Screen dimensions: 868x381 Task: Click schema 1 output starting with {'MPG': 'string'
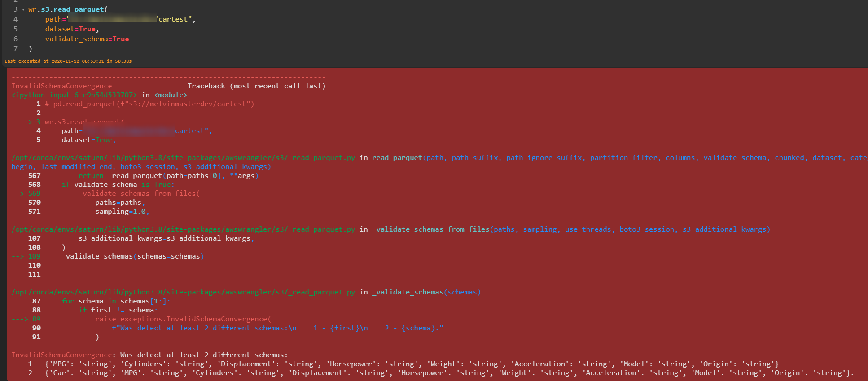coord(412,364)
